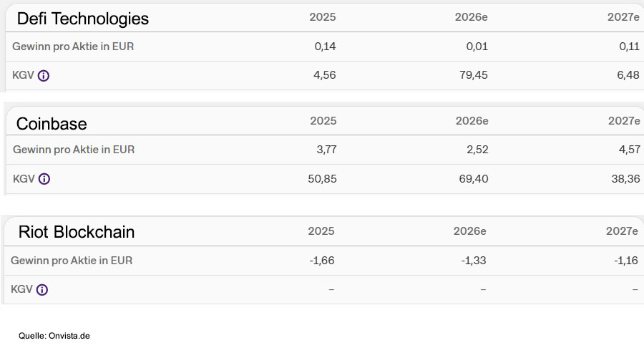Click the Defi Technologies heading
Image resolution: width=644 pixels, height=358 pixels.
click(x=82, y=19)
